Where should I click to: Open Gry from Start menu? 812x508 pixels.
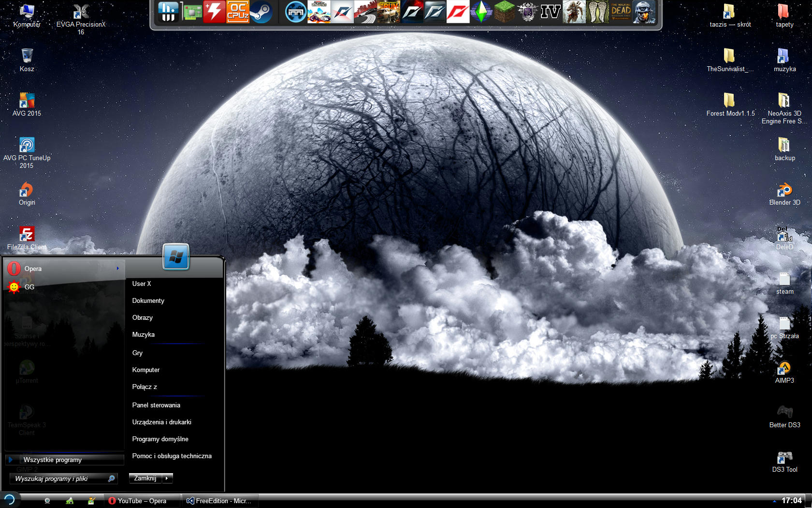pos(137,353)
